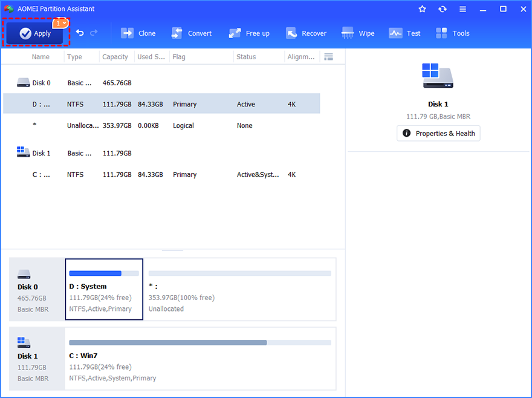Undo the last operation
This screenshot has height=398, width=532.
(80, 33)
